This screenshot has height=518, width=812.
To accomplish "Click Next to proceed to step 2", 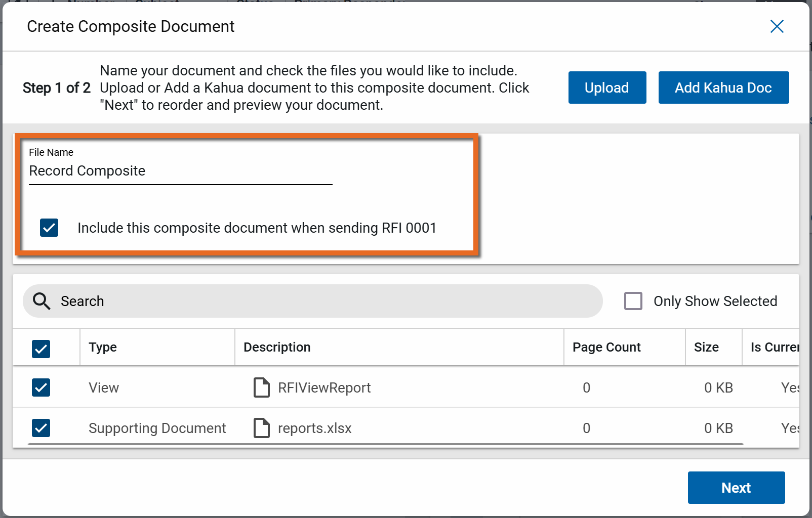I will (x=736, y=488).
